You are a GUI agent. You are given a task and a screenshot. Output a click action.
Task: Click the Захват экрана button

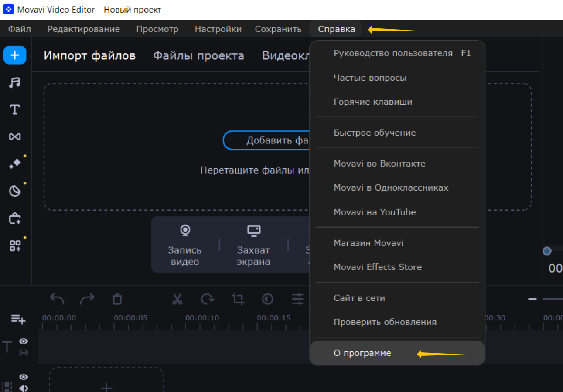253,245
